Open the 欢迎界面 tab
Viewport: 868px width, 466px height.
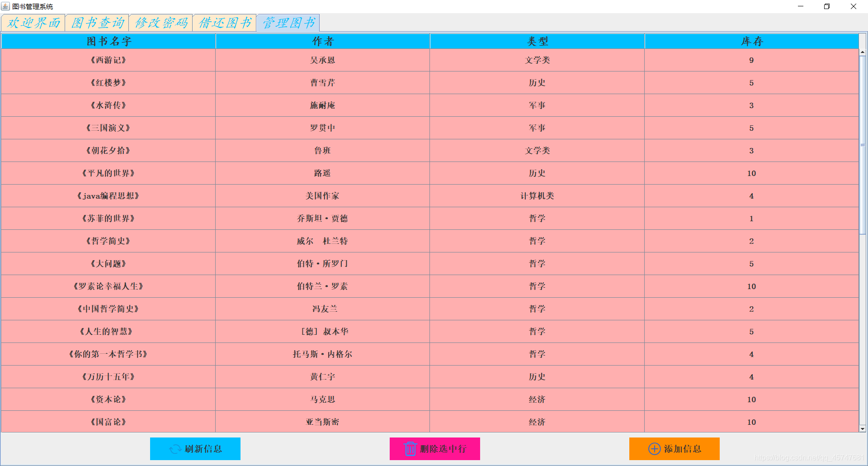point(33,23)
